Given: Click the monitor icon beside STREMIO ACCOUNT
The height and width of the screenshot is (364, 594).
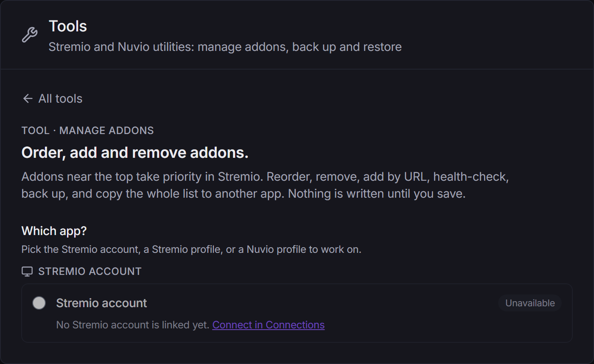Looking at the screenshot, I should pyautogui.click(x=27, y=272).
